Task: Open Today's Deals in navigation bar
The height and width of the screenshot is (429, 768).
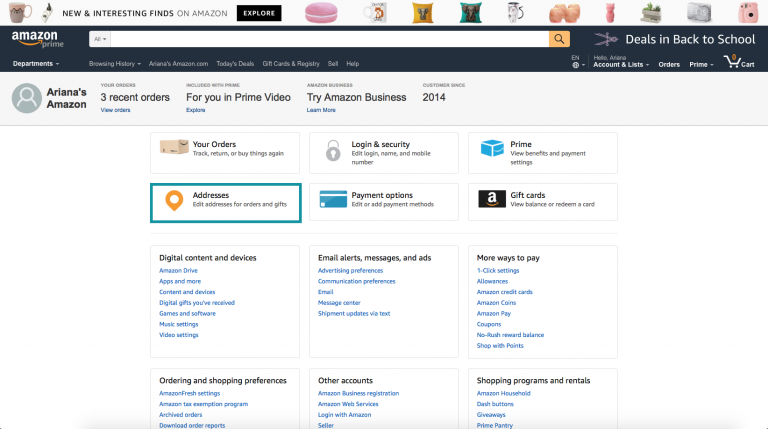Action: [235, 64]
